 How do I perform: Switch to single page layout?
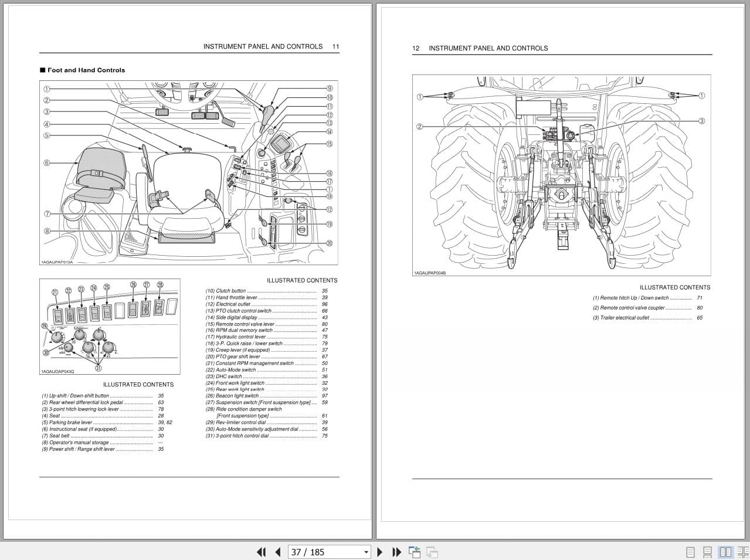click(690, 552)
